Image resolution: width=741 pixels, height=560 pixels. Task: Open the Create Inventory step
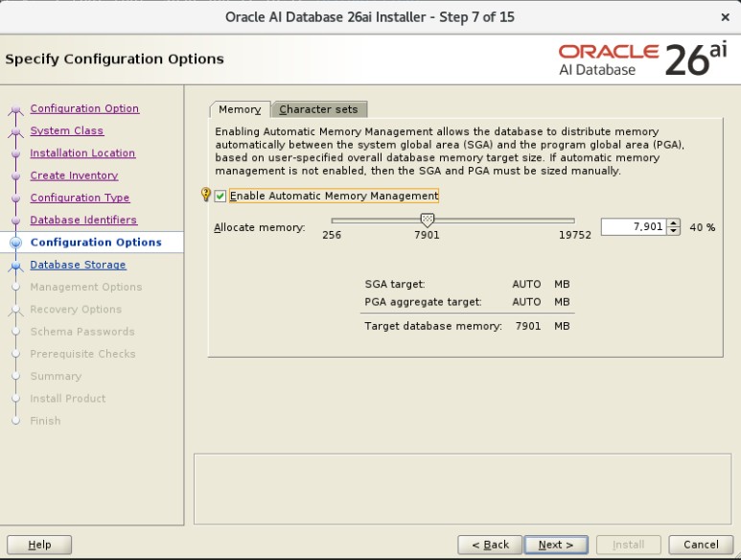point(74,175)
